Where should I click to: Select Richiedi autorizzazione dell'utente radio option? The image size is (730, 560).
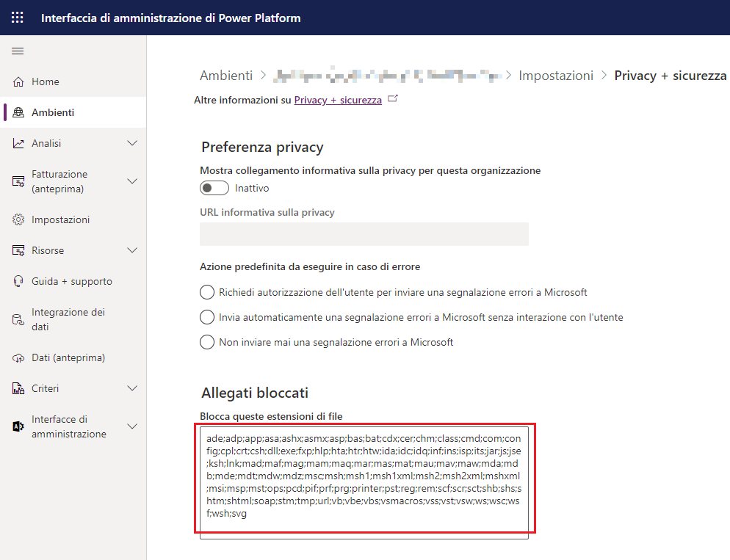207,292
